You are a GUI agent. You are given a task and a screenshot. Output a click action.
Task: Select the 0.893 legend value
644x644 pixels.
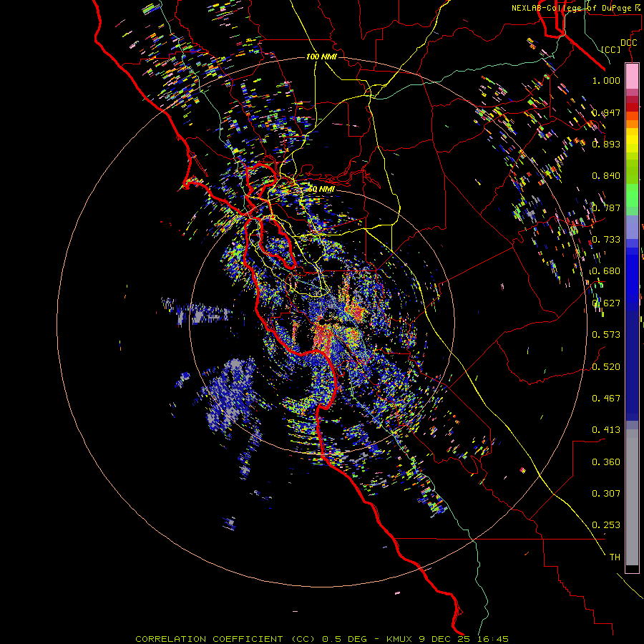pyautogui.click(x=606, y=144)
